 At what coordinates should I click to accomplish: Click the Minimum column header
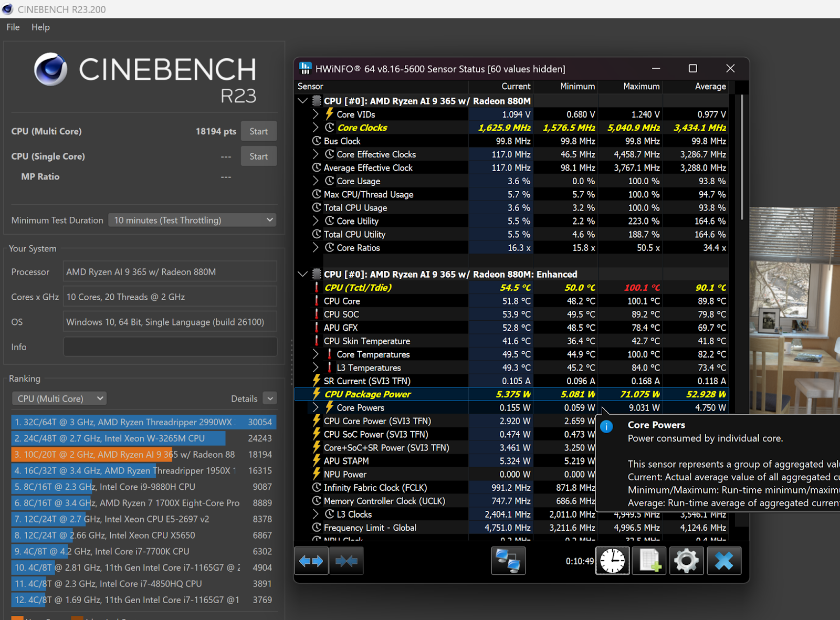point(565,86)
